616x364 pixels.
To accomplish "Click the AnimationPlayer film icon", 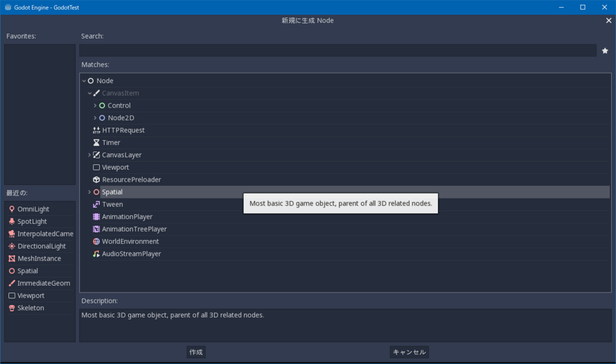I will tap(96, 217).
